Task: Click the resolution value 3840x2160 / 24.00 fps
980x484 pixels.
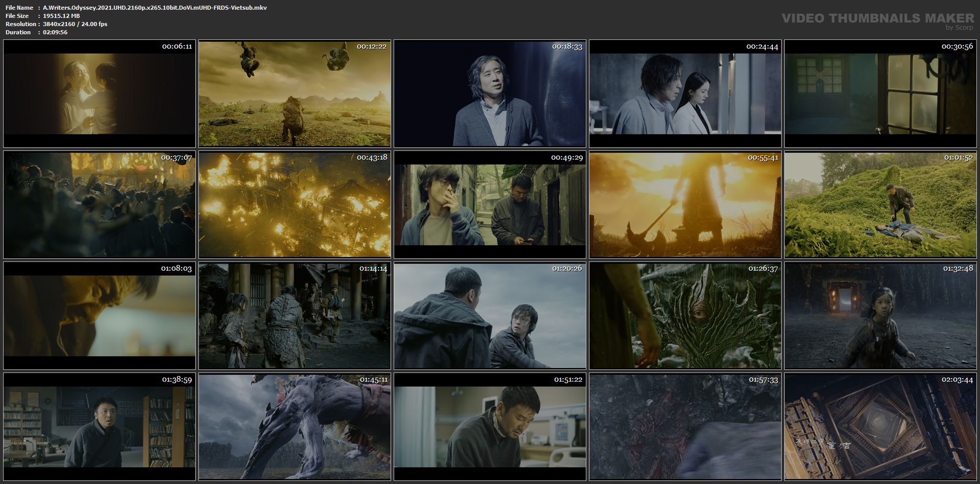Action: [x=75, y=24]
